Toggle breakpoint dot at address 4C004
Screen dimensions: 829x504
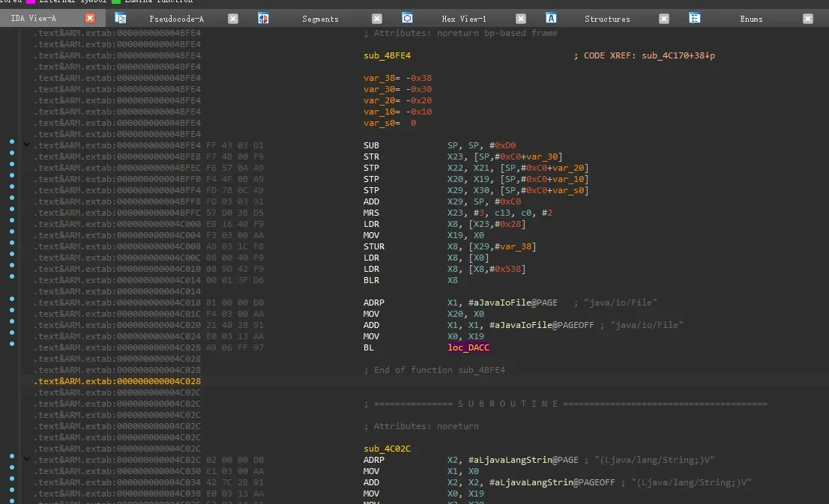[x=12, y=231]
